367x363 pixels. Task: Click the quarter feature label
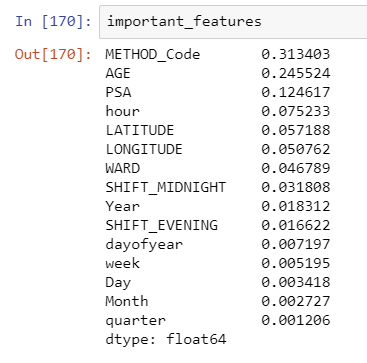click(135, 321)
